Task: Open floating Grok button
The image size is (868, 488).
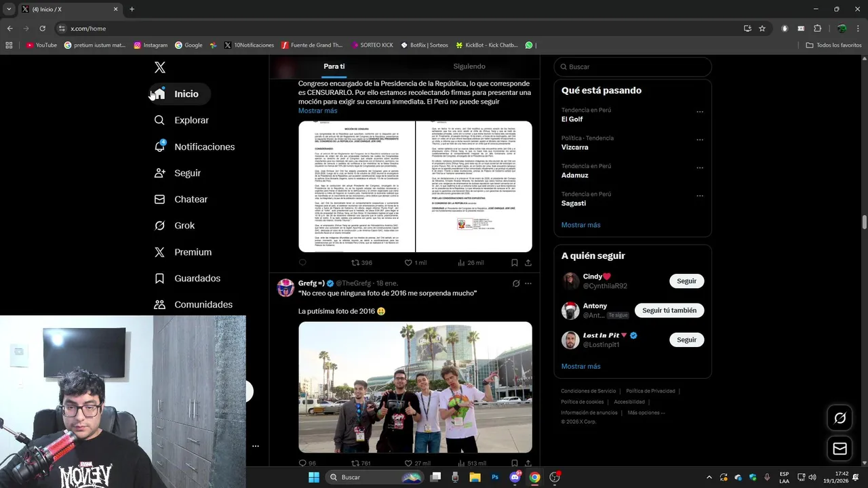Action: coord(840,418)
